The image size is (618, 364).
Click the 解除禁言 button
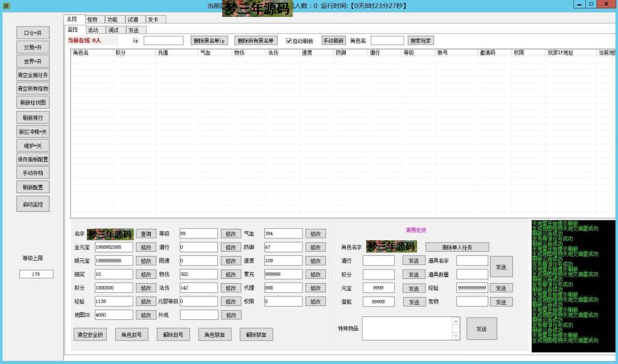[x=256, y=334]
